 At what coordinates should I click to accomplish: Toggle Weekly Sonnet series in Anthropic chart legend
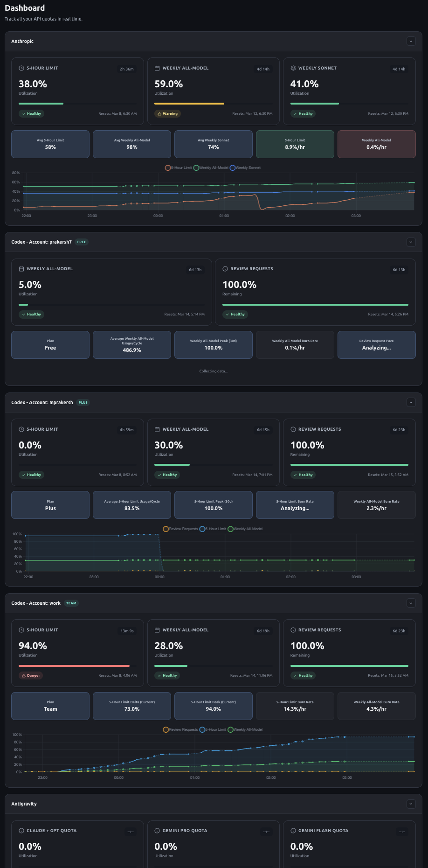click(245, 168)
